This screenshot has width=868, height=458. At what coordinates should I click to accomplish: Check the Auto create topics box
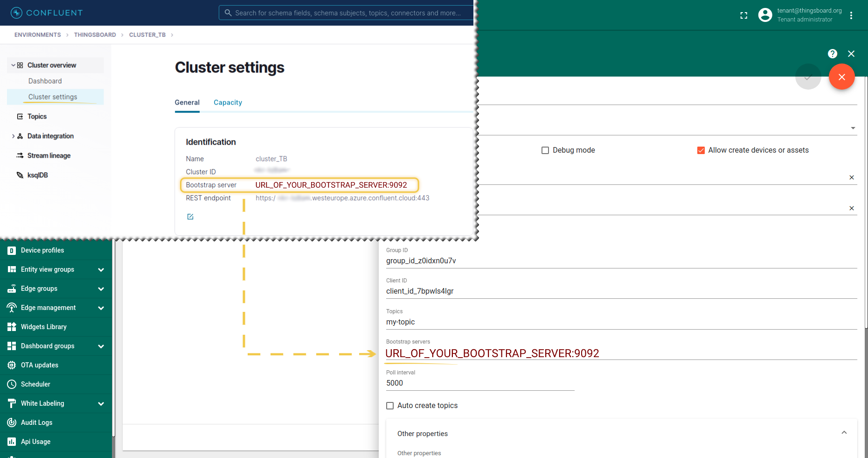coord(390,406)
